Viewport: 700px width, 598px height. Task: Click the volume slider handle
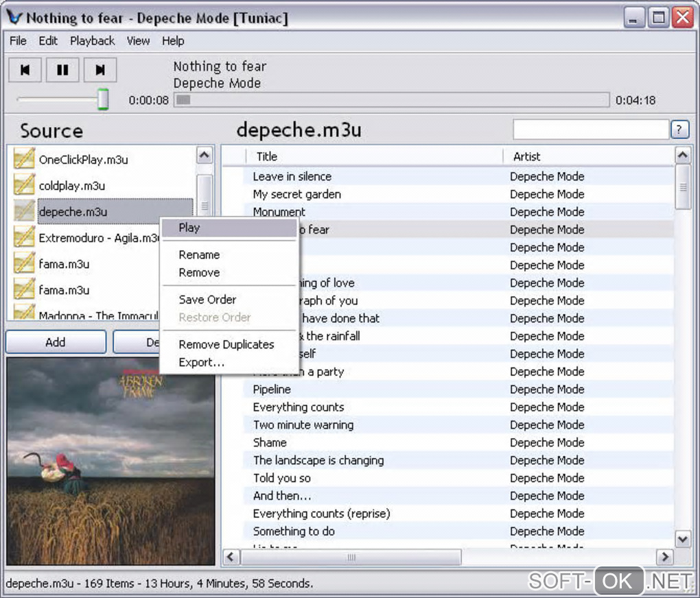[103, 99]
